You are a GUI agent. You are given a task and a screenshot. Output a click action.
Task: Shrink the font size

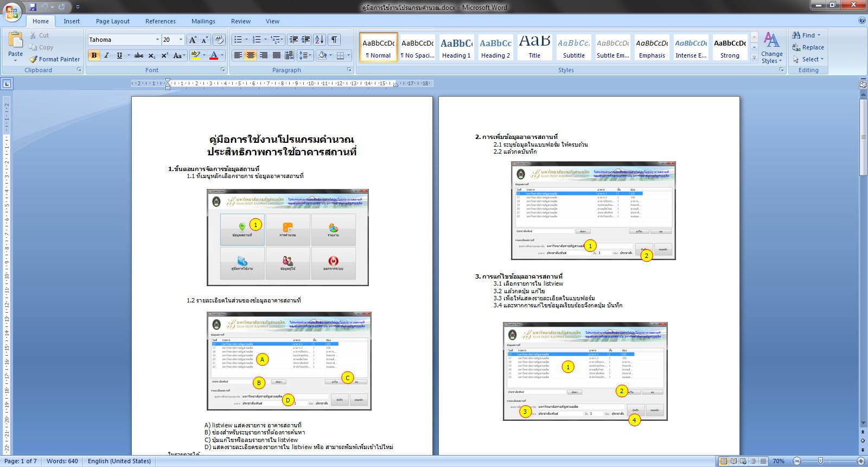click(x=205, y=40)
